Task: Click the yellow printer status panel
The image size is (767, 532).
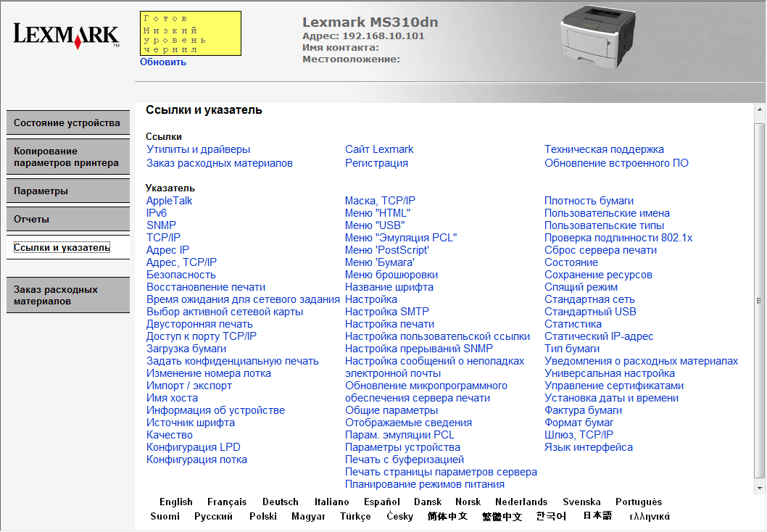Action: [x=190, y=33]
